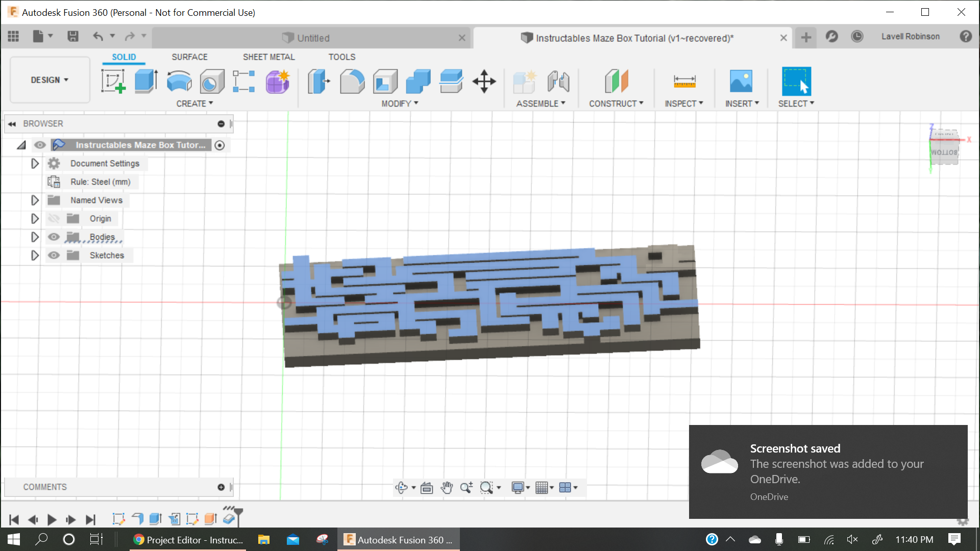Switch to the SHEET METAL tab
980x551 pixels.
point(269,57)
